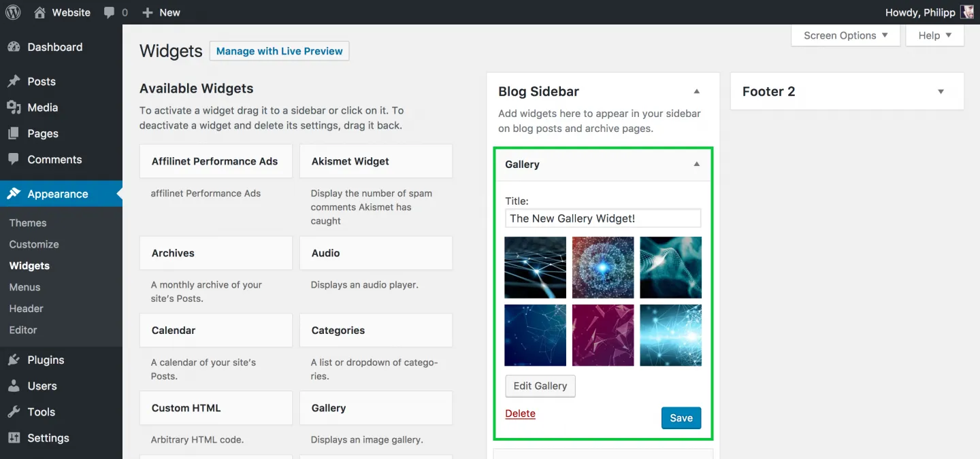Screen dimensions: 980x459
Task: Select the magenta polygon gallery thumbnail
Action: click(603, 335)
